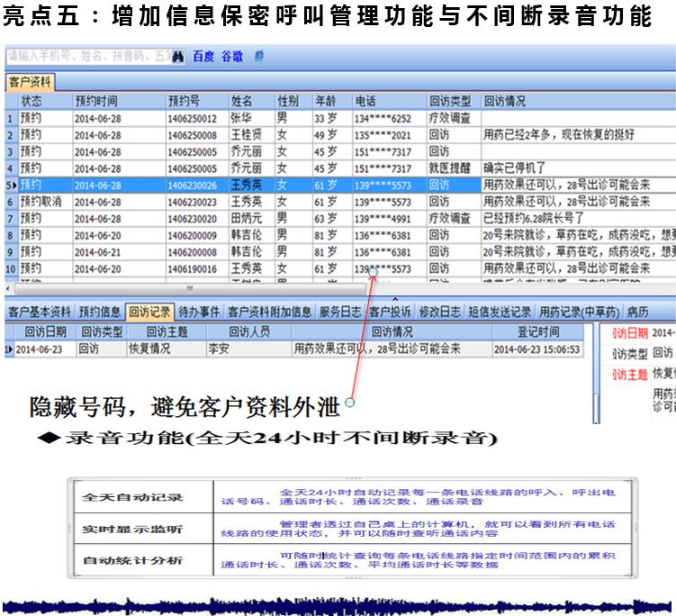This screenshot has width=676, height=616.
Task: Sort by the 预约时间 column header
Action: pos(97,102)
